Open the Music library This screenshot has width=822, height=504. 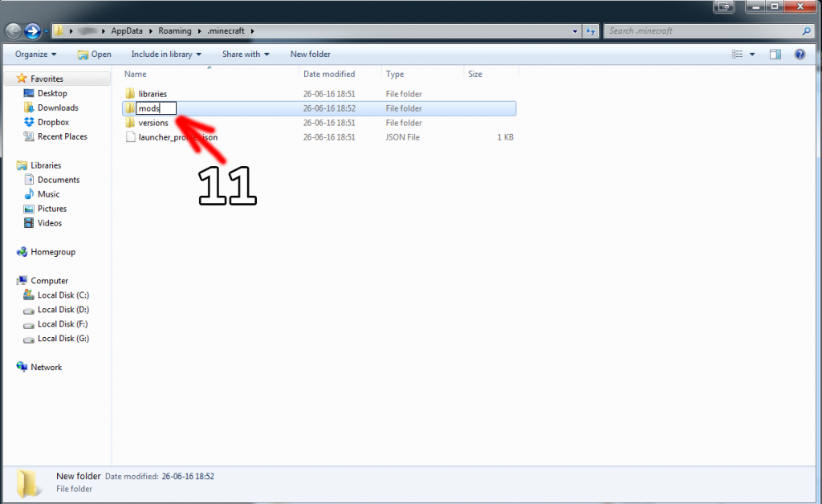pos(49,194)
